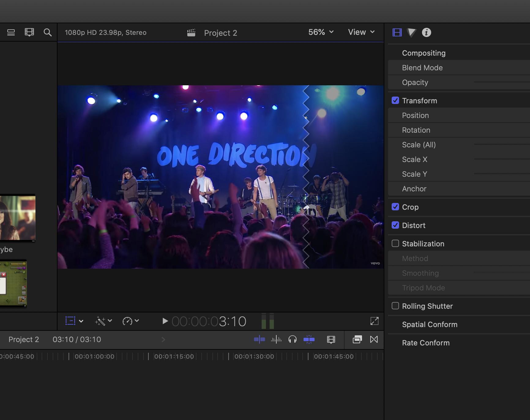
Task: Show the Transitions browser
Action: click(x=374, y=339)
